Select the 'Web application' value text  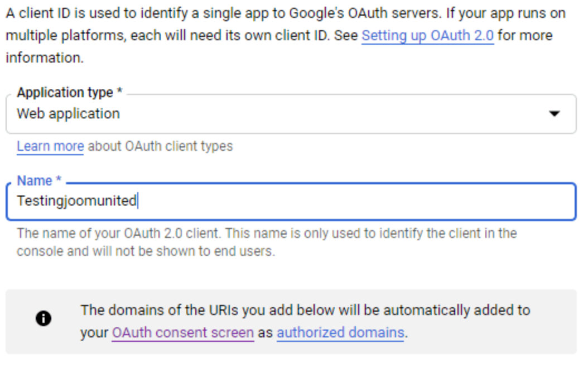[x=68, y=114]
